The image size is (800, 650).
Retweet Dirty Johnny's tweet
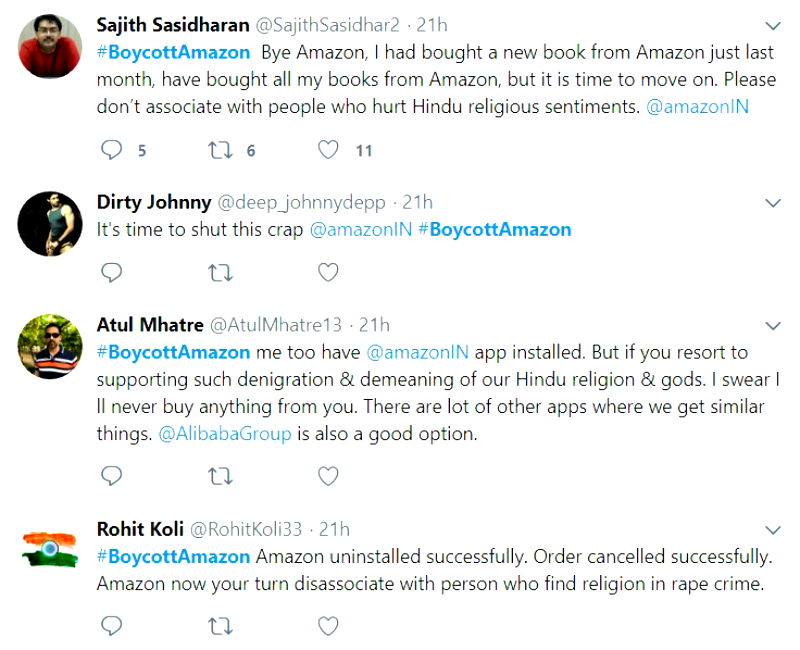point(219,272)
